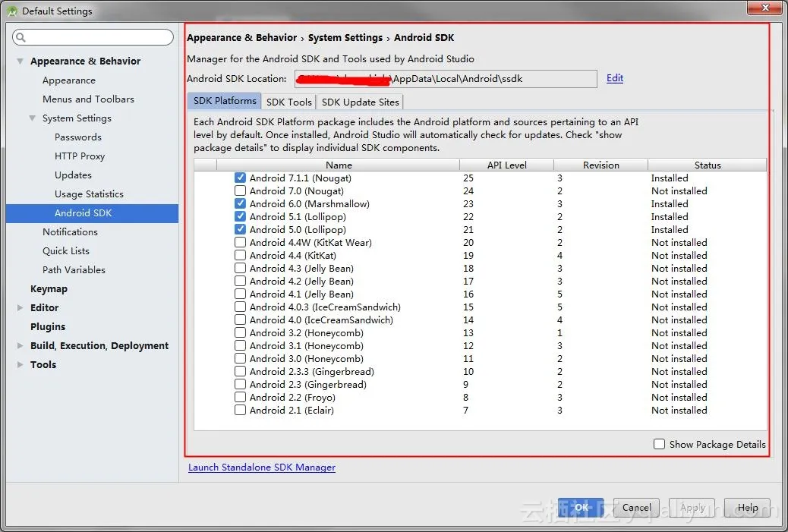The image size is (788, 532).
Task: Check Android 3.2 (Honeycomb) checkbox
Action: 240,332
